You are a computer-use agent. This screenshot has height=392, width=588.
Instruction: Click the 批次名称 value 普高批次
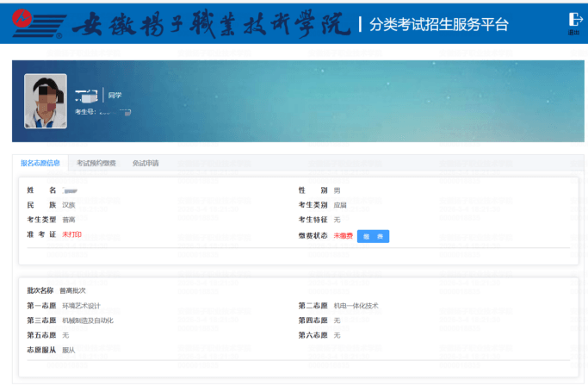72,291
